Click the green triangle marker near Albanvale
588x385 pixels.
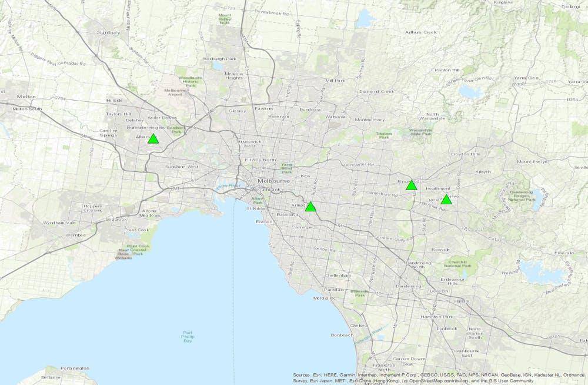tap(153, 139)
